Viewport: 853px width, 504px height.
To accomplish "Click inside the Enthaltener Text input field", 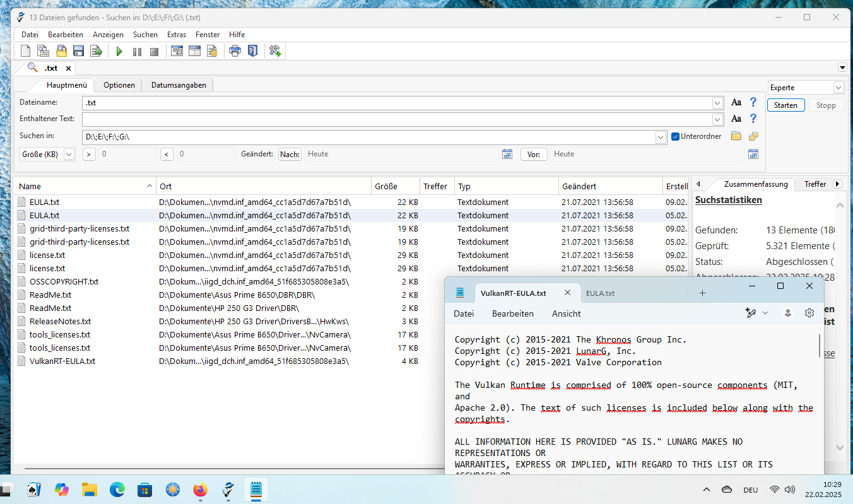I will [397, 119].
